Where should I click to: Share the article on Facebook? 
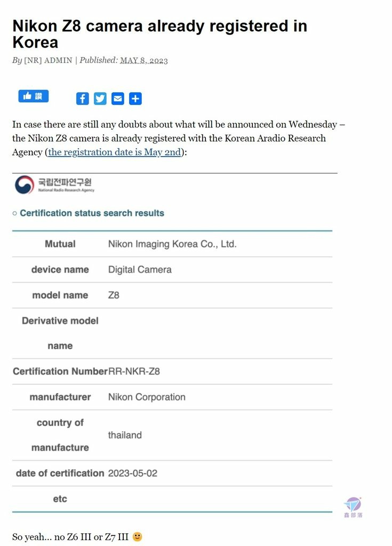[x=83, y=99]
